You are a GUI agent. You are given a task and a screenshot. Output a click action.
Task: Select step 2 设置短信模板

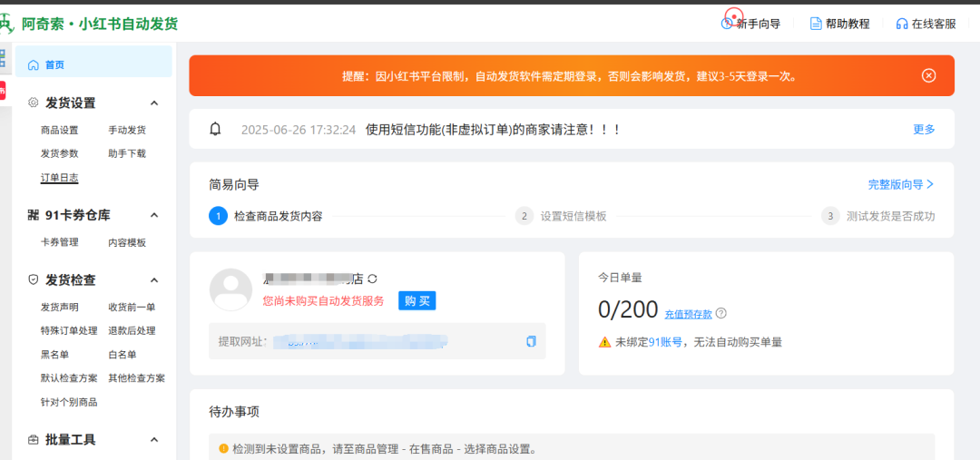(x=561, y=216)
